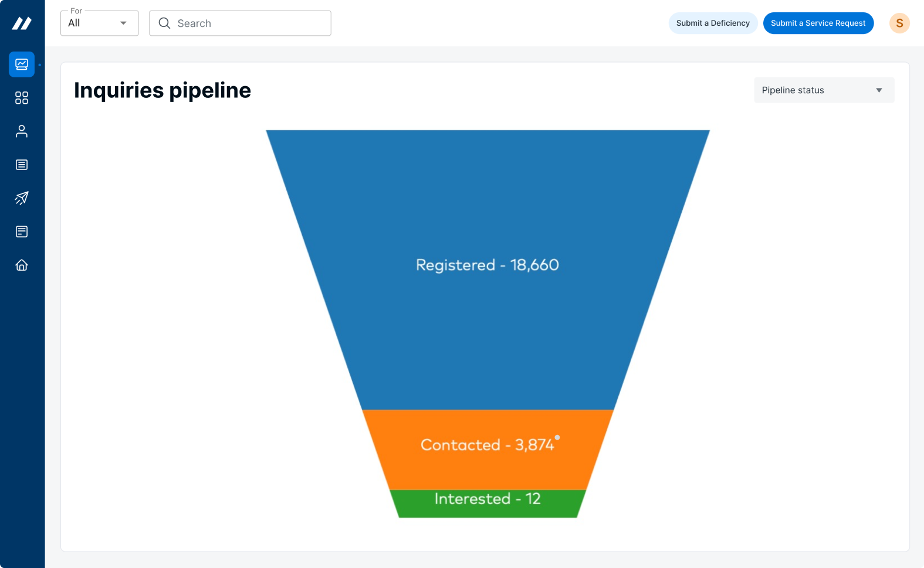The image size is (924, 568).
Task: Open the user avatar 'S' menu
Action: pos(899,23)
